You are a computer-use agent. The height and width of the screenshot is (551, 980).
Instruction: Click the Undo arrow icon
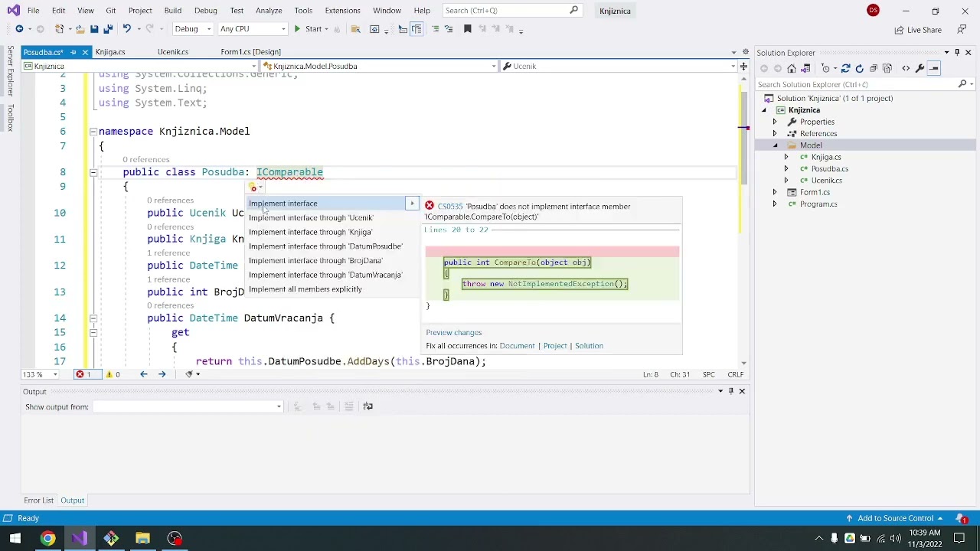127,29
